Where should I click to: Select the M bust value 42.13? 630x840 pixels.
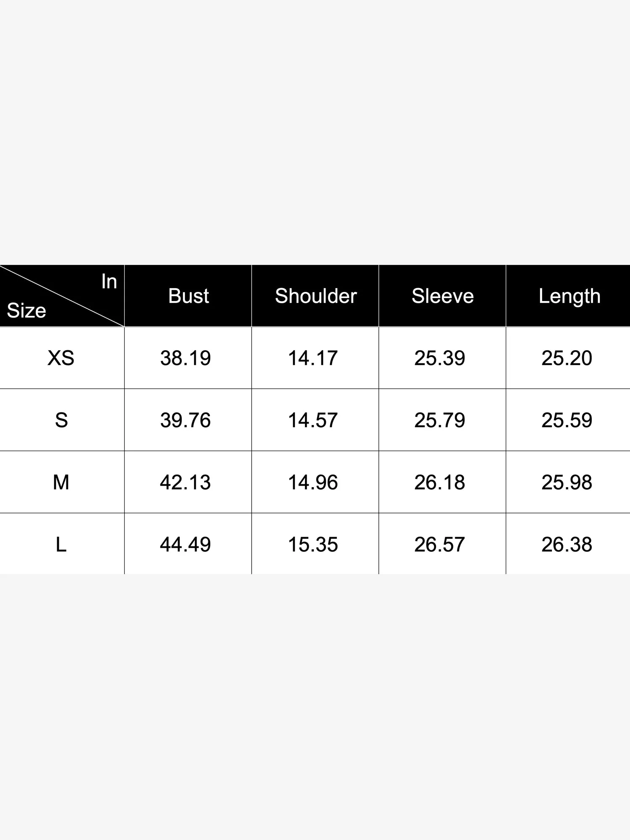click(185, 483)
